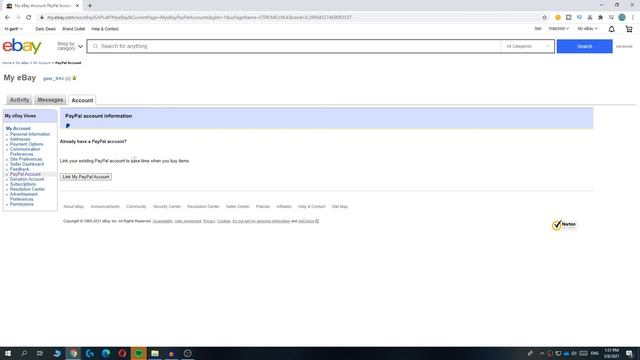Open the Chrome profile avatar

622,18
